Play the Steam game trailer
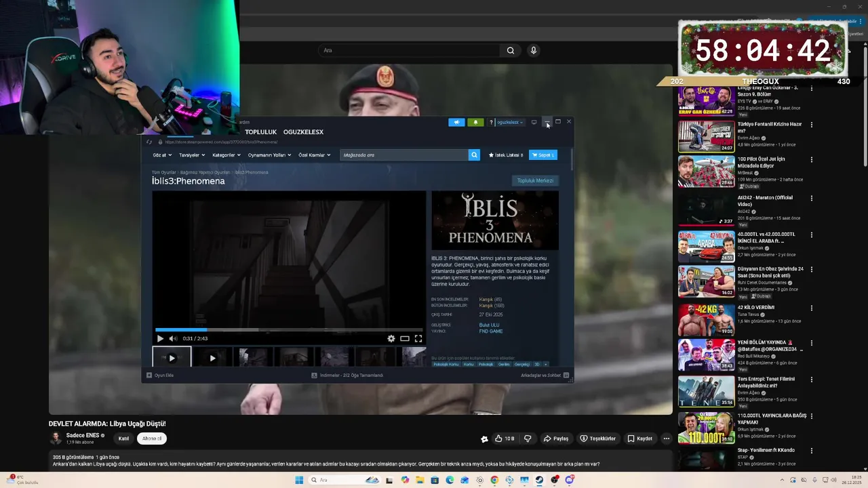Image resolution: width=868 pixels, height=488 pixels. (160, 338)
